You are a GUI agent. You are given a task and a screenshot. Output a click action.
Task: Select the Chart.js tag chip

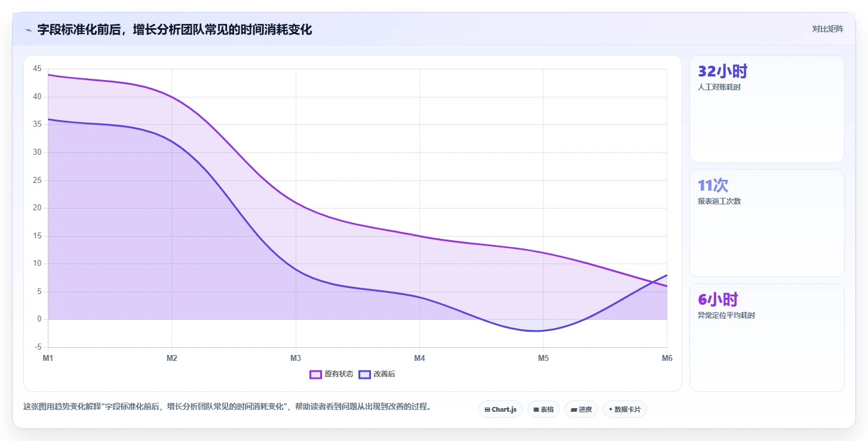(501, 409)
